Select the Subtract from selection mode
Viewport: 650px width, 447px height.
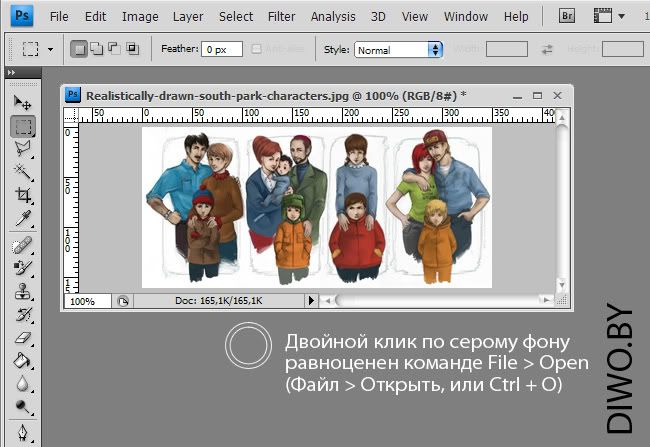tap(114, 49)
